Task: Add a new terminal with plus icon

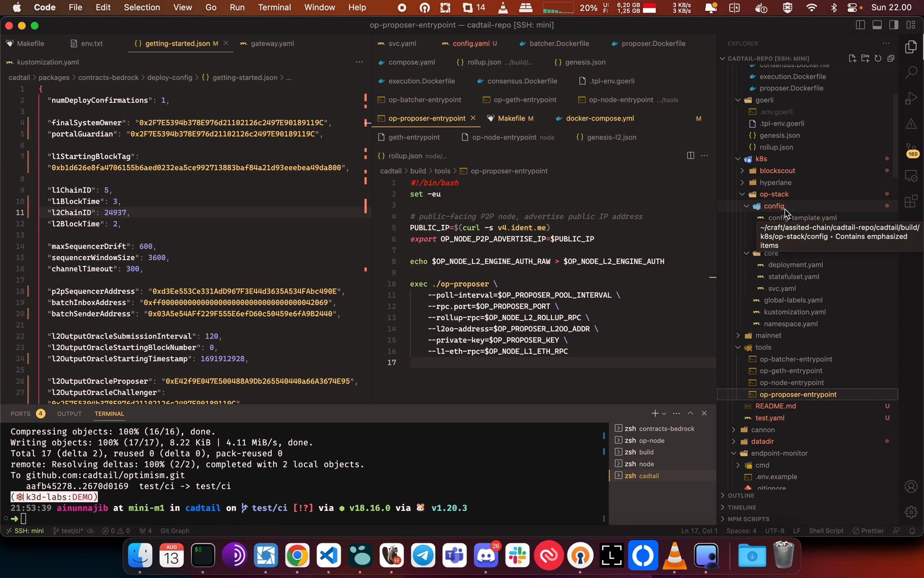Action: [x=655, y=413]
